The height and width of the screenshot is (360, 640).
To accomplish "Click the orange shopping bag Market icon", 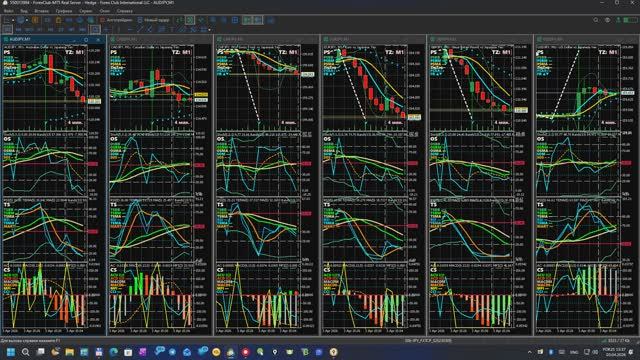I will pyautogui.click(x=58, y=20).
